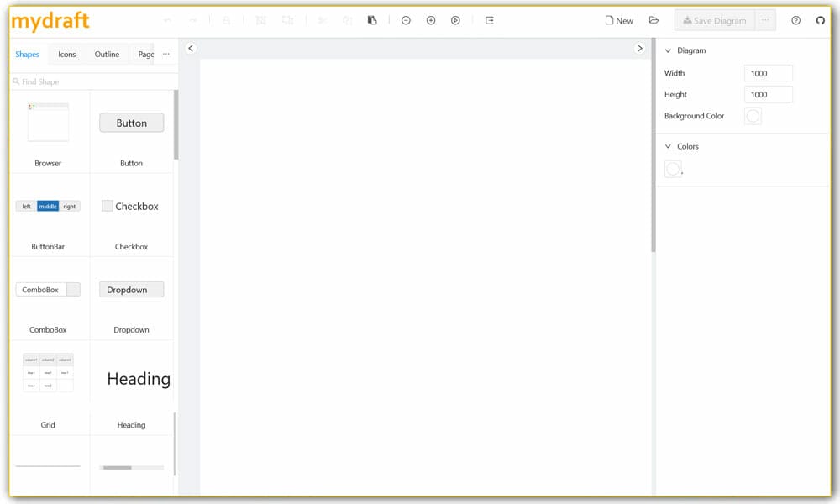Open the GitHub repository icon
The height and width of the screenshot is (504, 840).
pyautogui.click(x=820, y=20)
